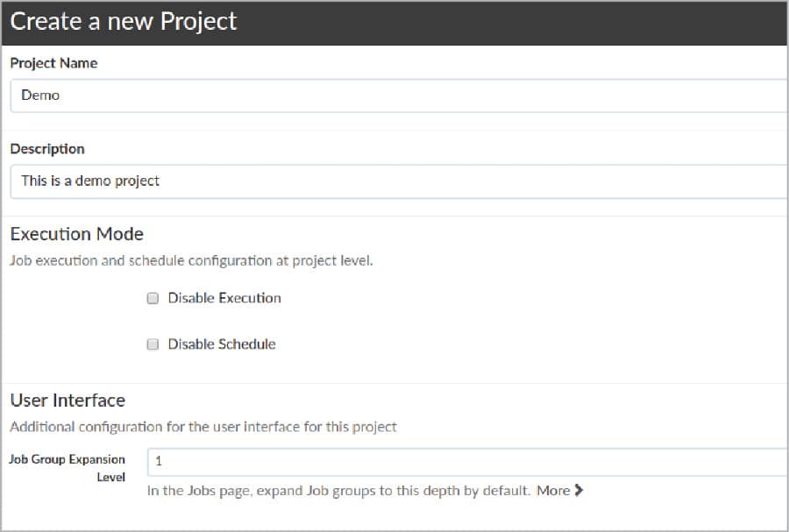Enable the Disable Execution checkbox
Image resolution: width=789 pixels, height=532 pixels.
point(153,298)
